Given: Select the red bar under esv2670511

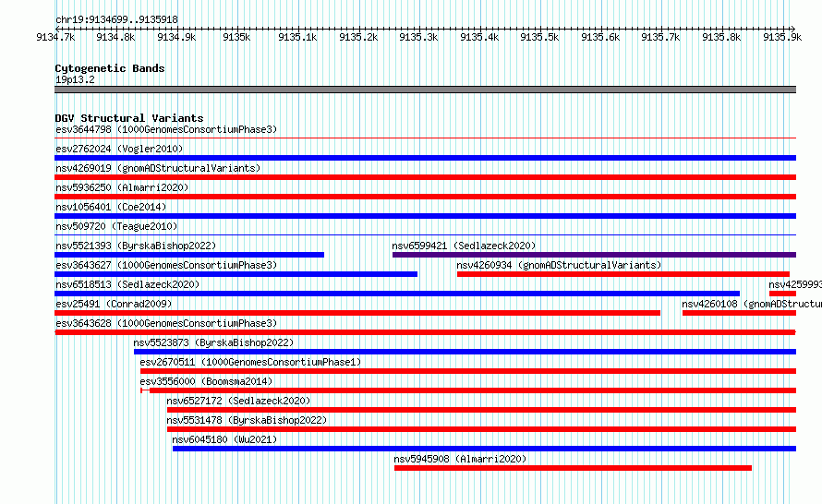Looking at the screenshot, I should click(x=468, y=371).
